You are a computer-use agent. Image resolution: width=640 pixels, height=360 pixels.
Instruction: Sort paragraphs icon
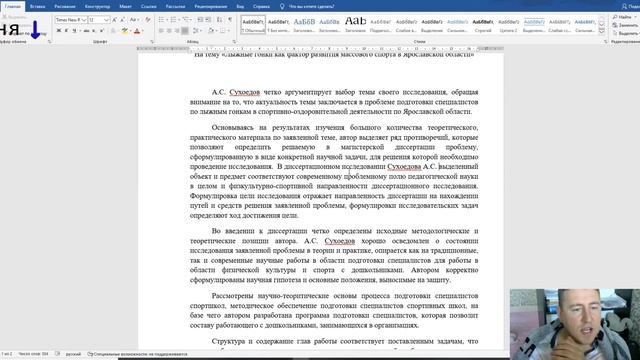[x=219, y=20]
